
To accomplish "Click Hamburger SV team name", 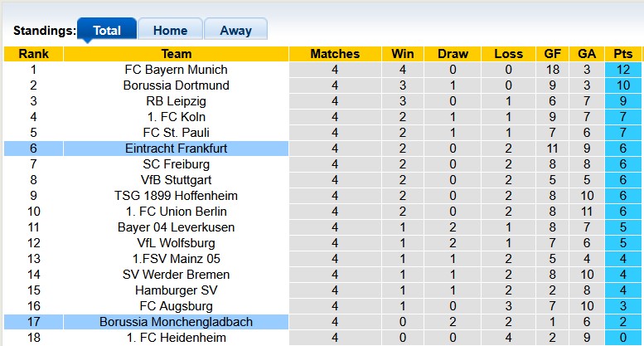I will [x=176, y=290].
